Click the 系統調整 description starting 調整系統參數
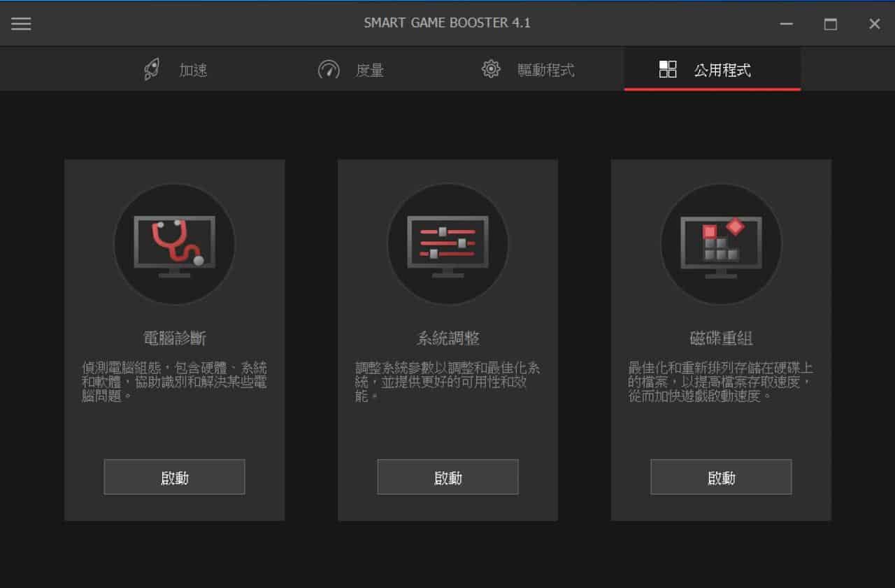This screenshot has width=895, height=588. pyautogui.click(x=447, y=382)
